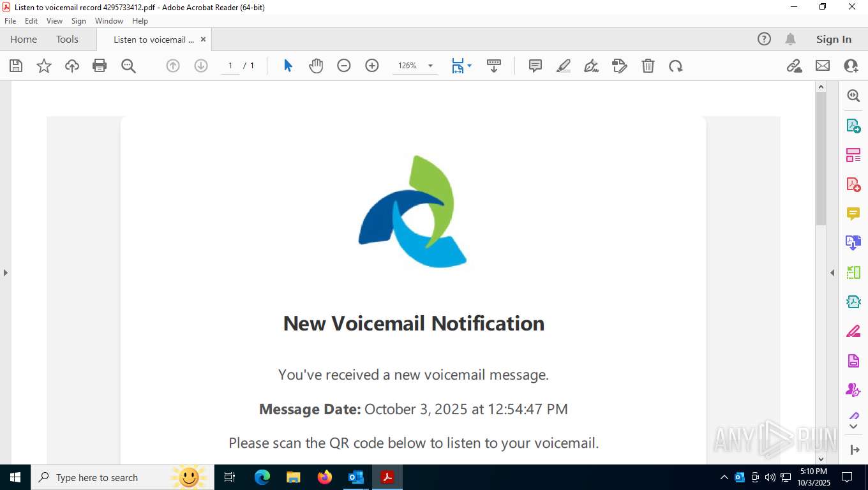Open zoom percentage dropdown arrow

[x=430, y=66]
